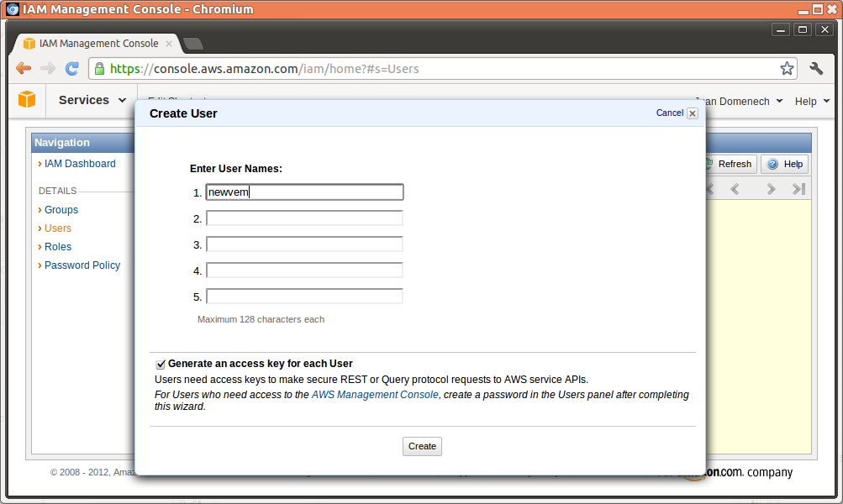Click the blue question-mark Help icon
The height and width of the screenshot is (504, 843).
[x=772, y=164]
